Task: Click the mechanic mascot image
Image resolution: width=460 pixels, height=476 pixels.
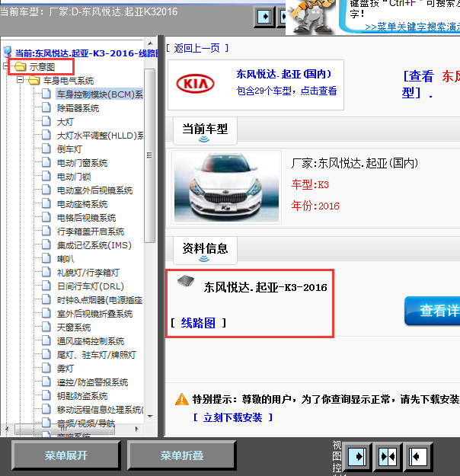Action: coord(311,17)
